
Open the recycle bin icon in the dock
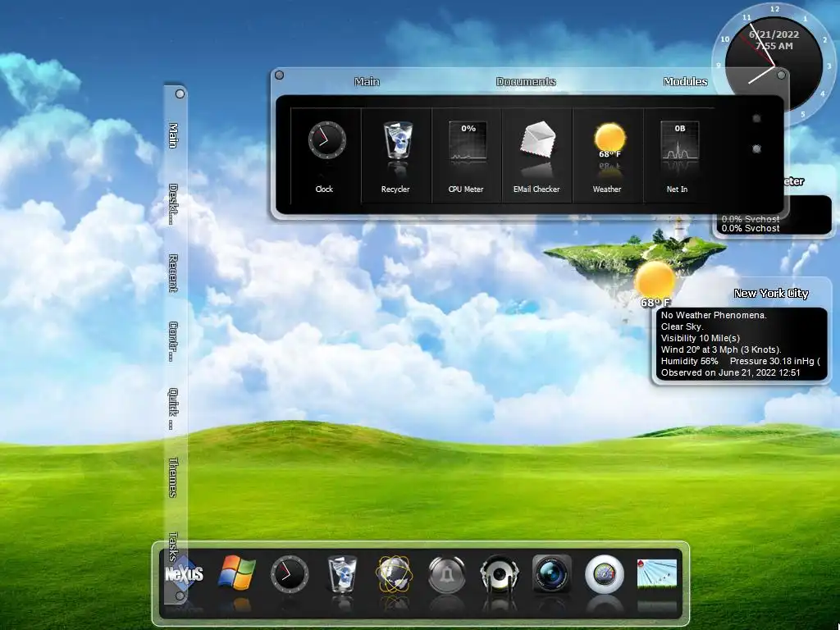pos(342,574)
